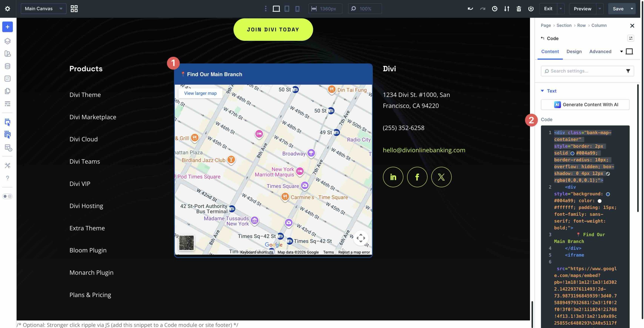Click Generate Content With AI
This screenshot has width=644, height=328.
(x=585, y=104)
